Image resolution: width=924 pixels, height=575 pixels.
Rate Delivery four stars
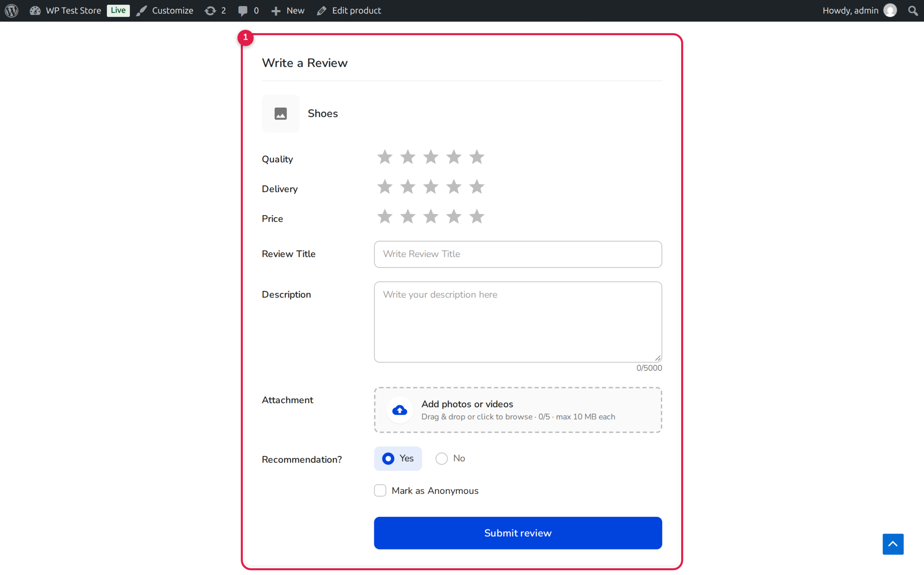coord(454,187)
